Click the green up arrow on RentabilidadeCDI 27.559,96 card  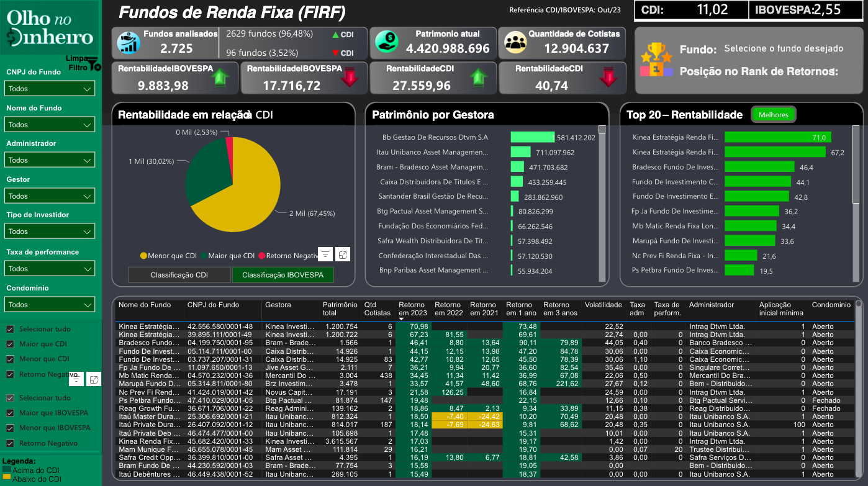click(x=477, y=78)
